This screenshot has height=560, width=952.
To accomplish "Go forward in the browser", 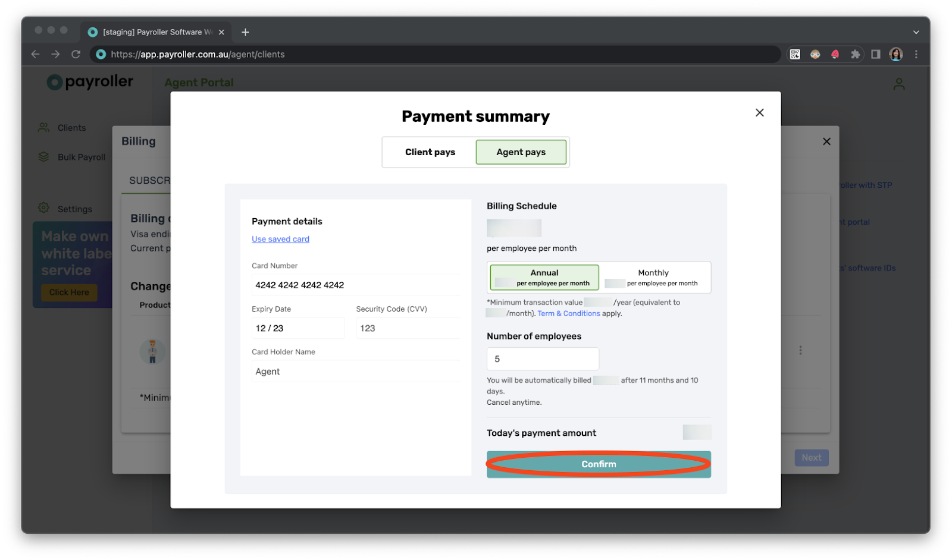I will pyautogui.click(x=55, y=54).
